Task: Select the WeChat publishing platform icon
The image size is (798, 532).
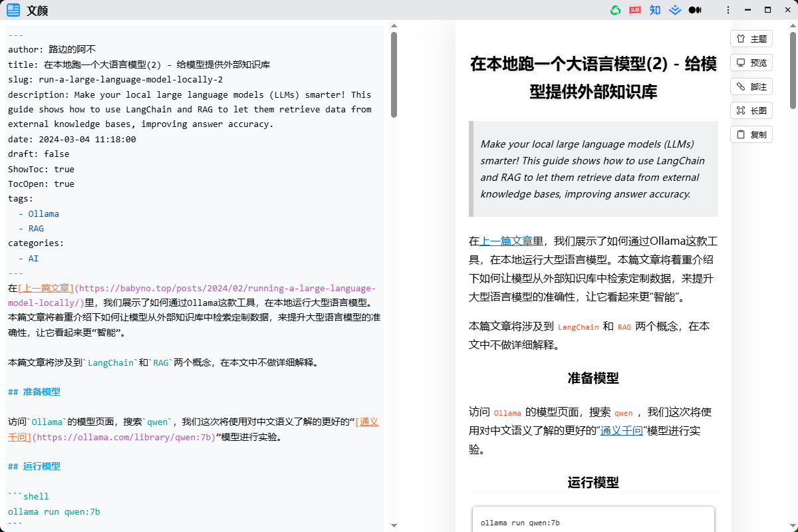Action: (x=616, y=10)
